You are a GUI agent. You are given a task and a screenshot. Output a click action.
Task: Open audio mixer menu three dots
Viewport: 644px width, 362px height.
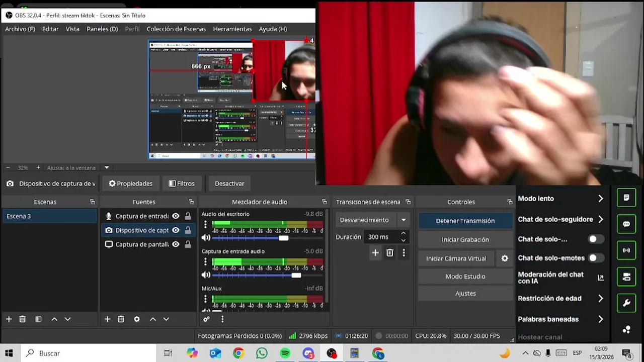(222, 319)
